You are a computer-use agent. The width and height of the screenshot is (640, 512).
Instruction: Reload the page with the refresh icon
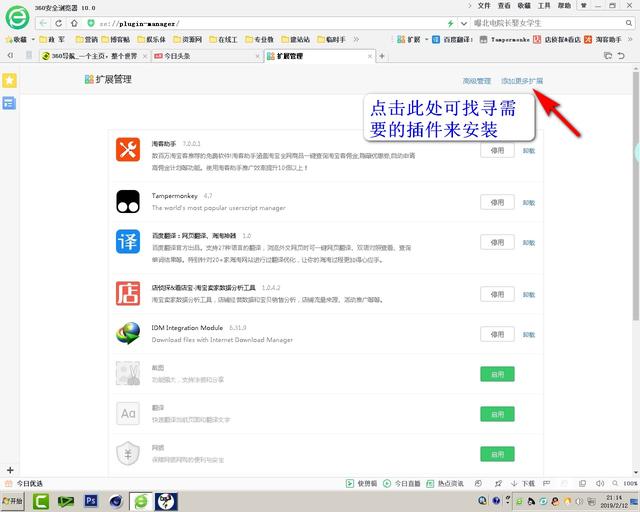[x=58, y=23]
